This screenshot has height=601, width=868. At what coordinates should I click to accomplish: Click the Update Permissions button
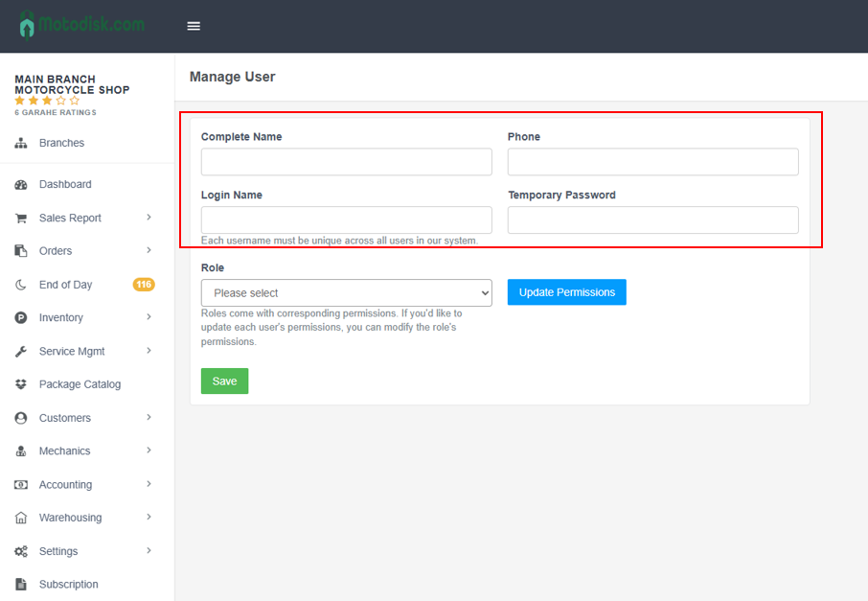(x=566, y=292)
